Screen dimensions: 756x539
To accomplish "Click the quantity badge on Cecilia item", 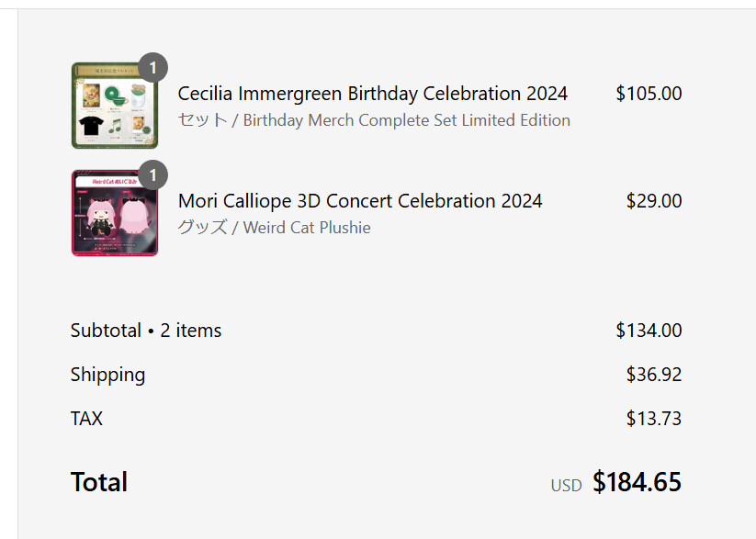I will 152,68.
